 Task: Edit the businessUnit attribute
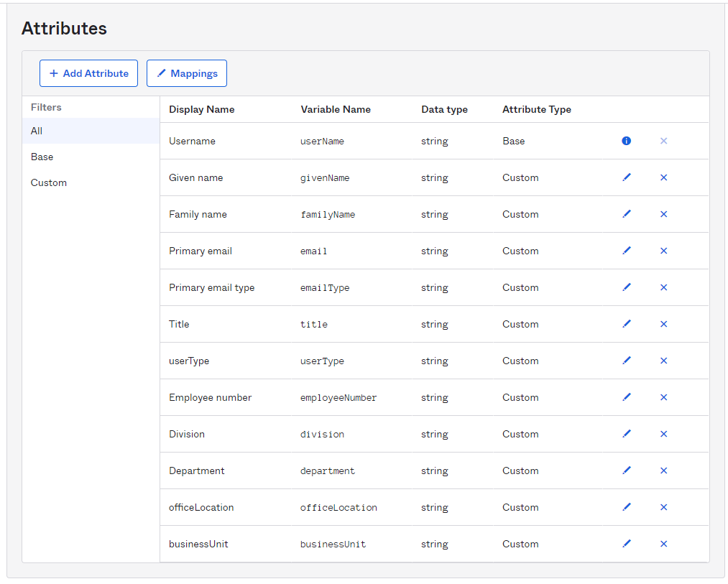coord(626,544)
